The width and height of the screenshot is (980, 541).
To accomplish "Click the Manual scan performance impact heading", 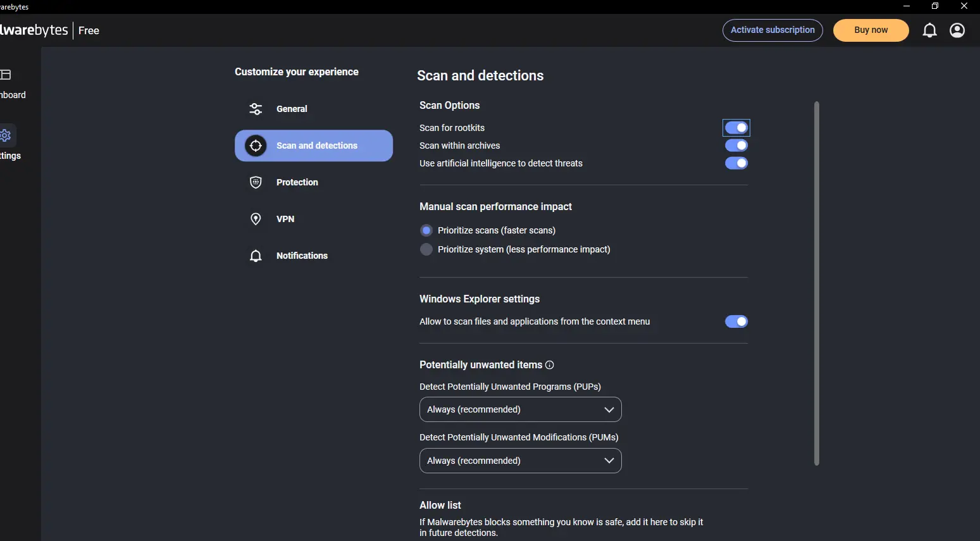I will [x=495, y=206].
